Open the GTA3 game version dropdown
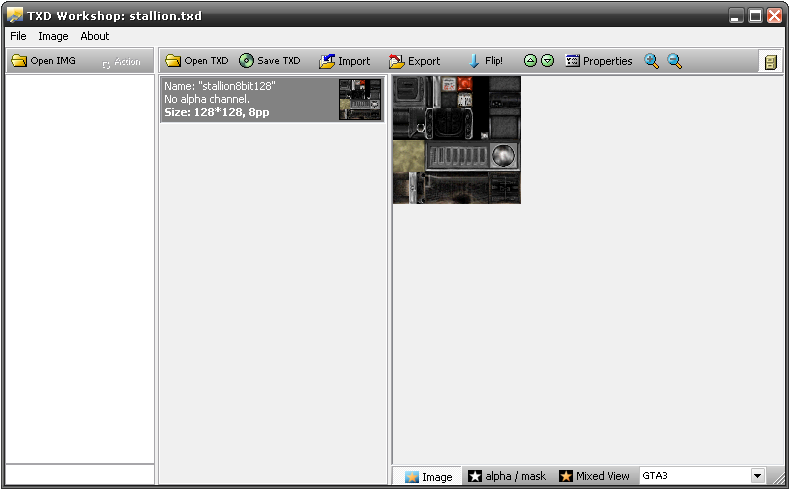790x490 pixels. click(x=757, y=475)
